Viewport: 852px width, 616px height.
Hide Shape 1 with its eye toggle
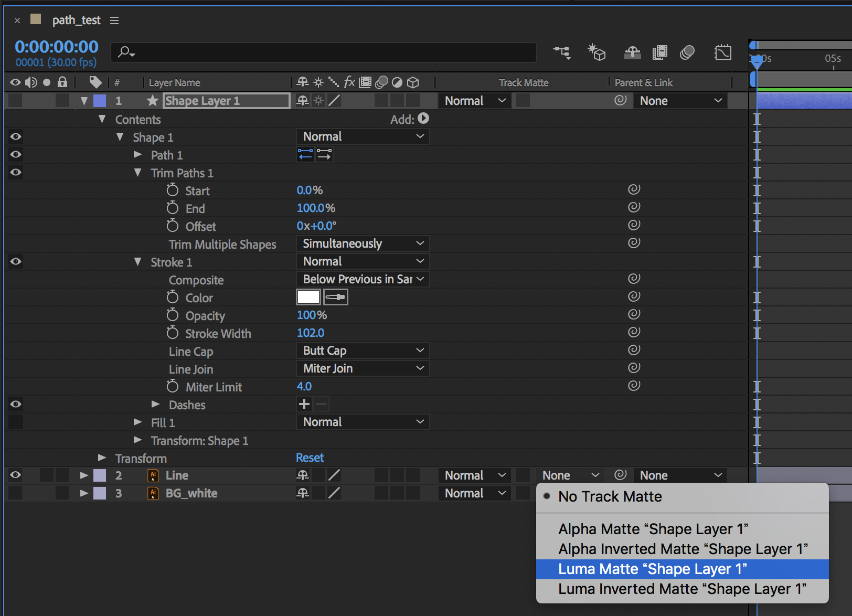(x=16, y=136)
